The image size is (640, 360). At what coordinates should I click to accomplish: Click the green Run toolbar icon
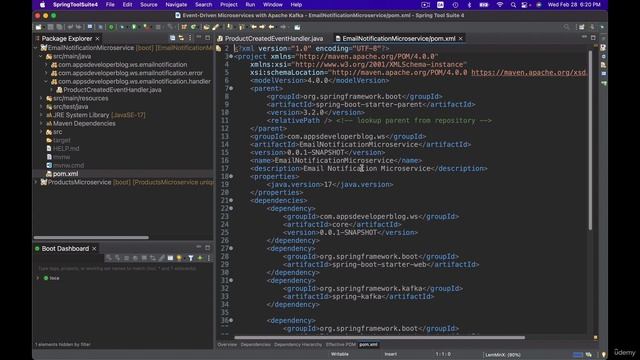(x=134, y=27)
